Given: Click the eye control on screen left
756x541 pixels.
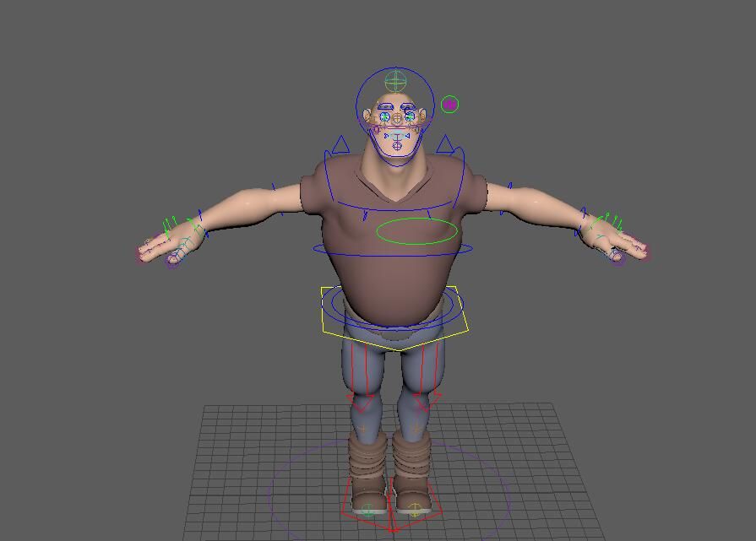Looking at the screenshot, I should pos(384,117).
